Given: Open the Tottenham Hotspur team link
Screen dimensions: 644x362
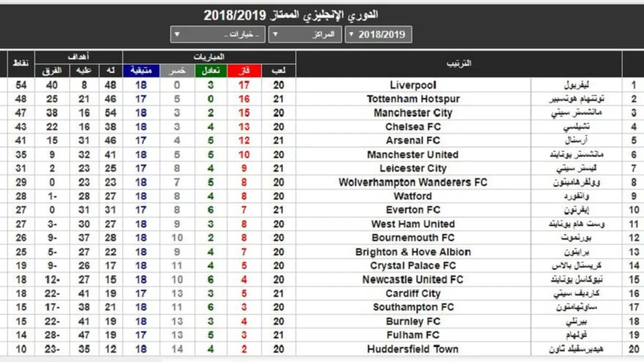Looking at the screenshot, I should (x=413, y=99).
